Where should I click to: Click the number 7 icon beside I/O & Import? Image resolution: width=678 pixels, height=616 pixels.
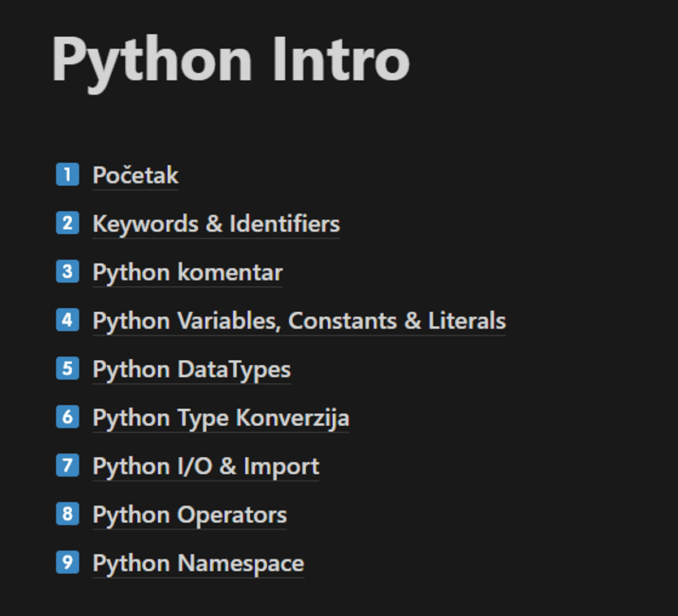(x=67, y=466)
